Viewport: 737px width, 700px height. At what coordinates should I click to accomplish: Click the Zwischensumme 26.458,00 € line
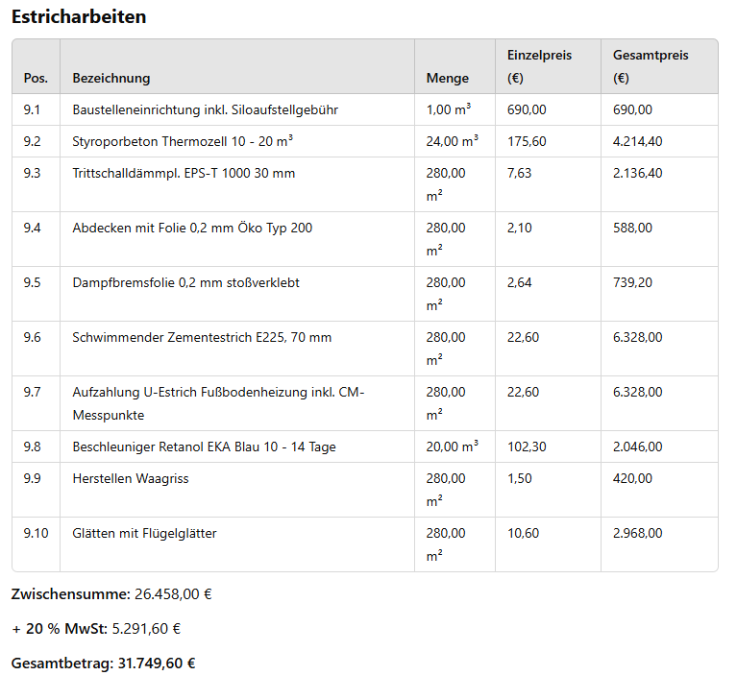pos(111,593)
